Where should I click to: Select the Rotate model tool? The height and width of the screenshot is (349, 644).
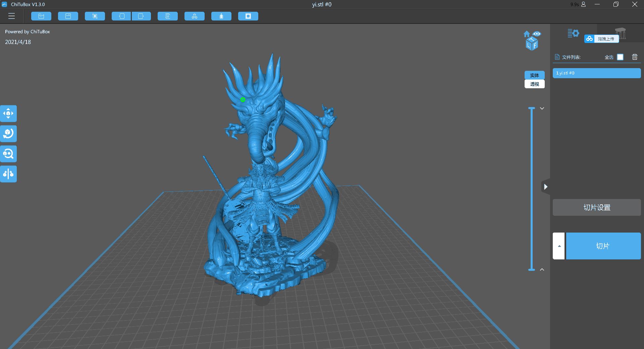(x=8, y=134)
